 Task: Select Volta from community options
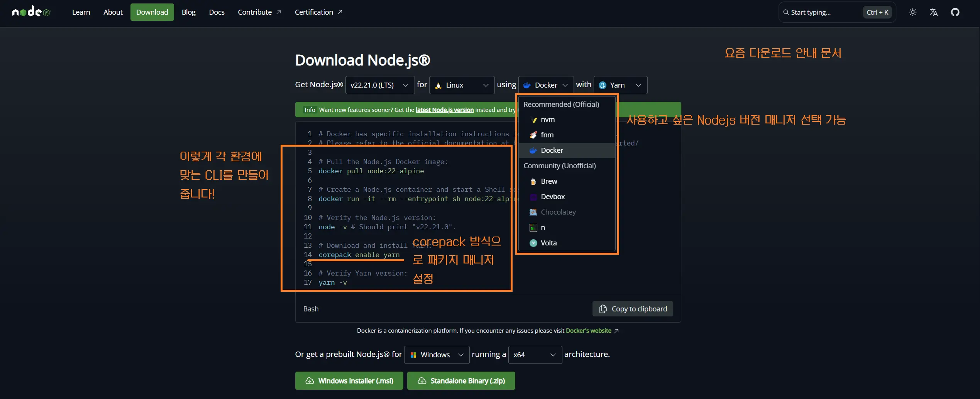[567, 243]
